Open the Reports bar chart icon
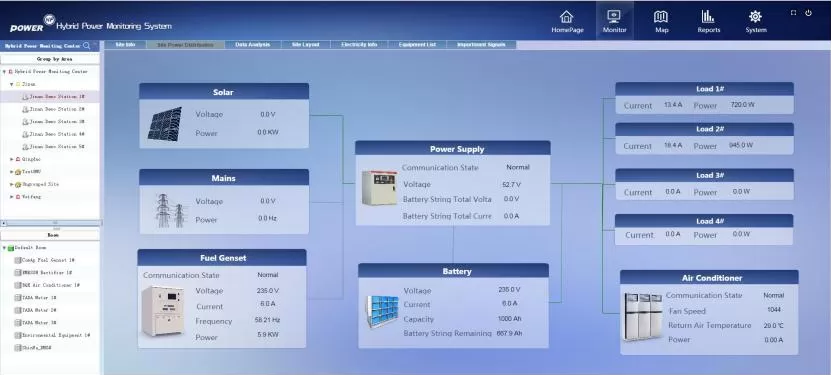The image size is (832, 376). pyautogui.click(x=708, y=17)
